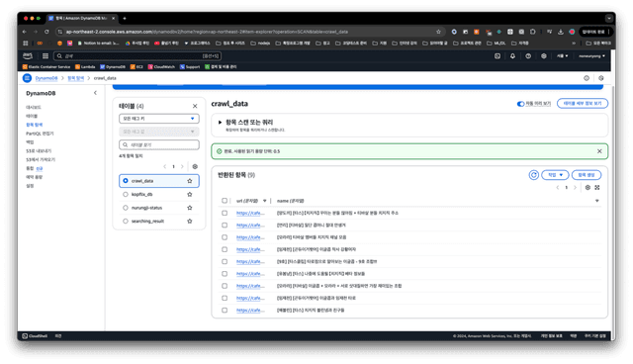
Task: Click the preferences icon right of the breadcrumb info icon
Action: coord(601,78)
